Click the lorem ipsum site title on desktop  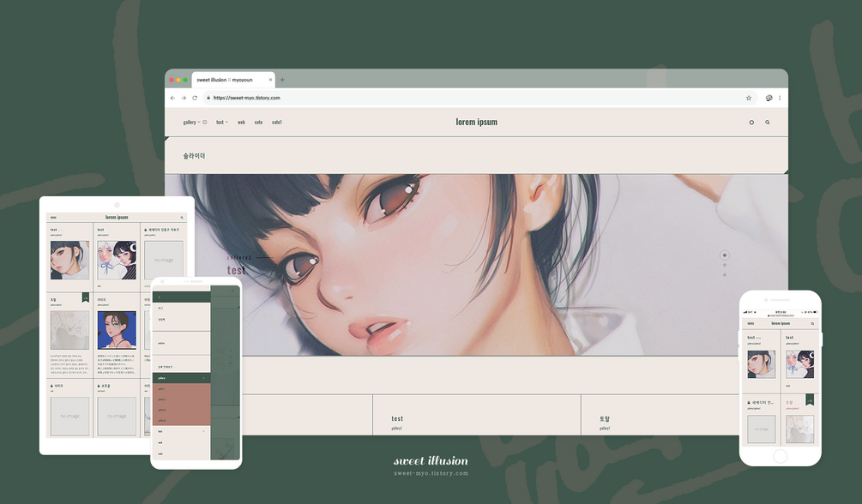click(477, 122)
